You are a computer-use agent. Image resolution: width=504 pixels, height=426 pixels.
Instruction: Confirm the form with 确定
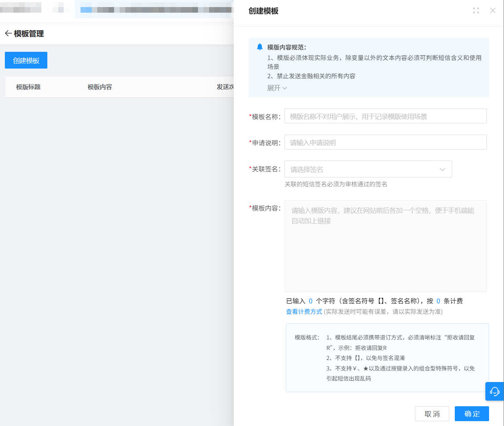click(472, 414)
